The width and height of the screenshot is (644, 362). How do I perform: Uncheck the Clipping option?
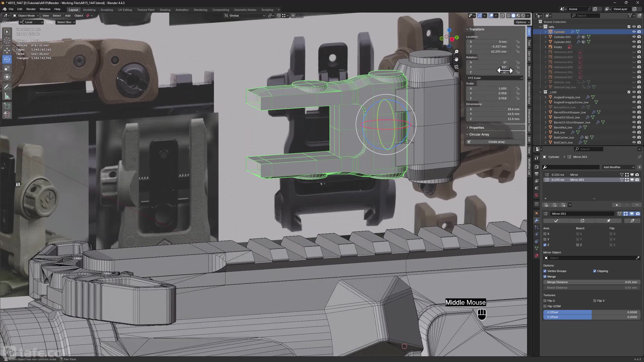[x=595, y=271]
